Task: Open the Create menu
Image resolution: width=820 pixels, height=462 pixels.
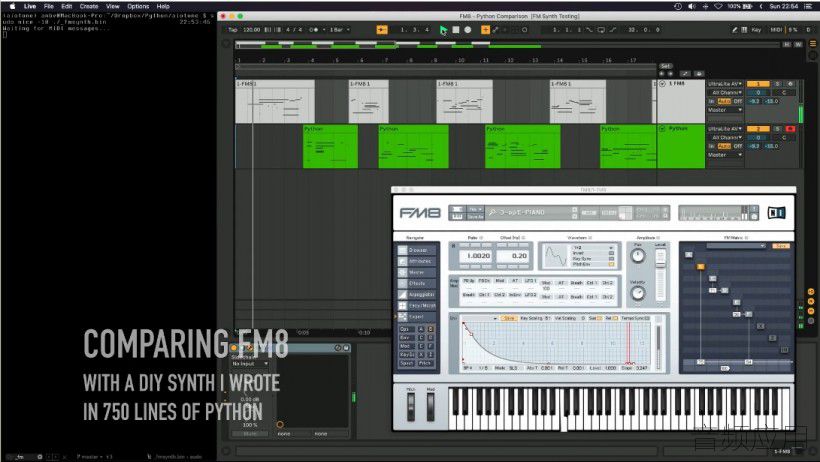Action: (89, 6)
